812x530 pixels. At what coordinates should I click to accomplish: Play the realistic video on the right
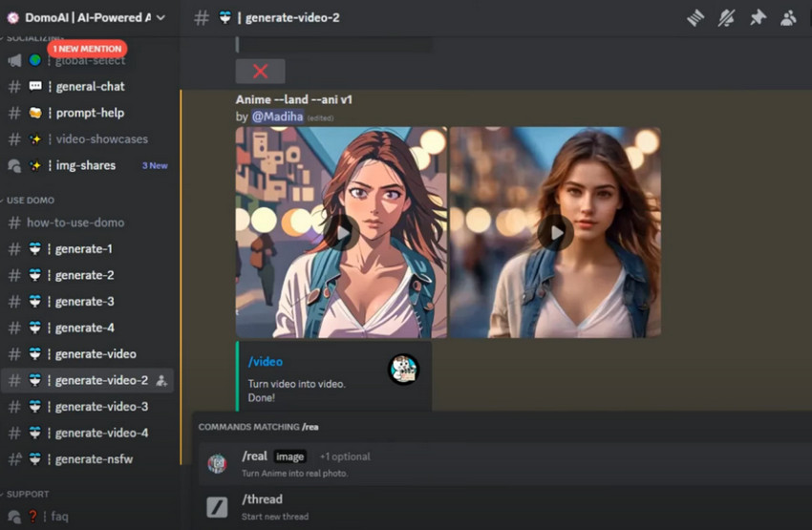point(555,232)
